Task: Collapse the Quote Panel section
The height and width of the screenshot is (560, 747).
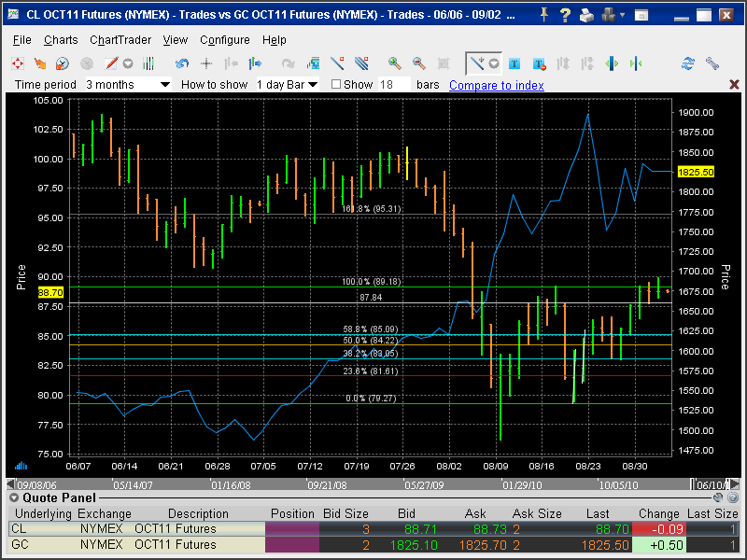Action: coord(14,497)
